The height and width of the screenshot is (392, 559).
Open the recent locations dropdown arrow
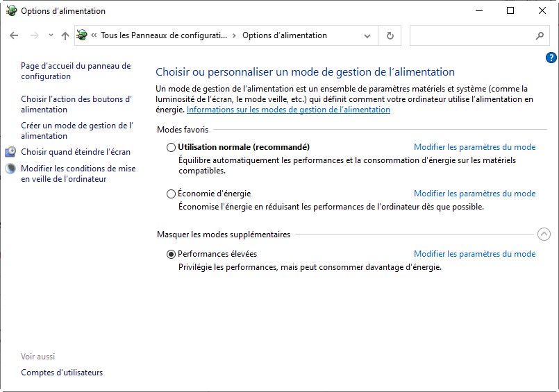[51, 35]
